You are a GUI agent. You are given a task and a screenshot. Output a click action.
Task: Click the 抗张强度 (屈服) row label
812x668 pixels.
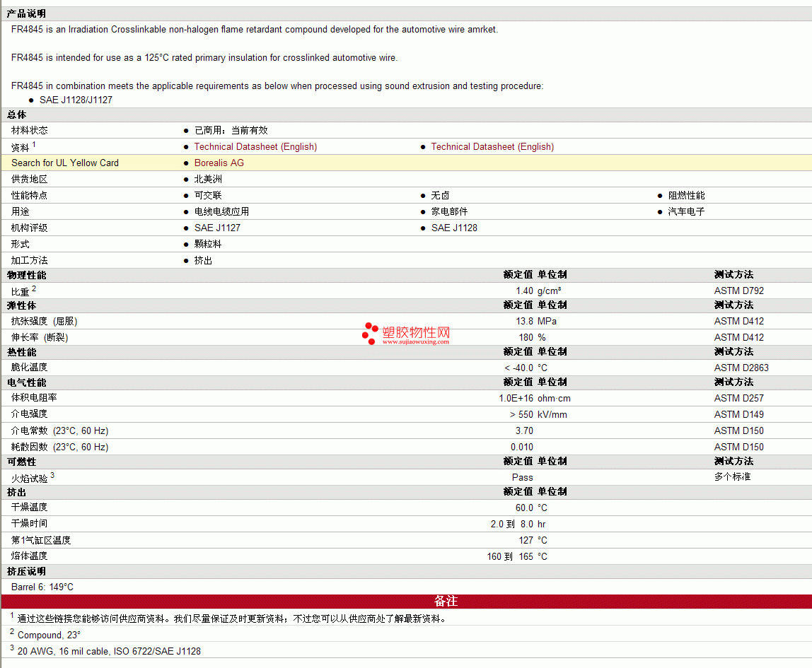pyautogui.click(x=45, y=322)
